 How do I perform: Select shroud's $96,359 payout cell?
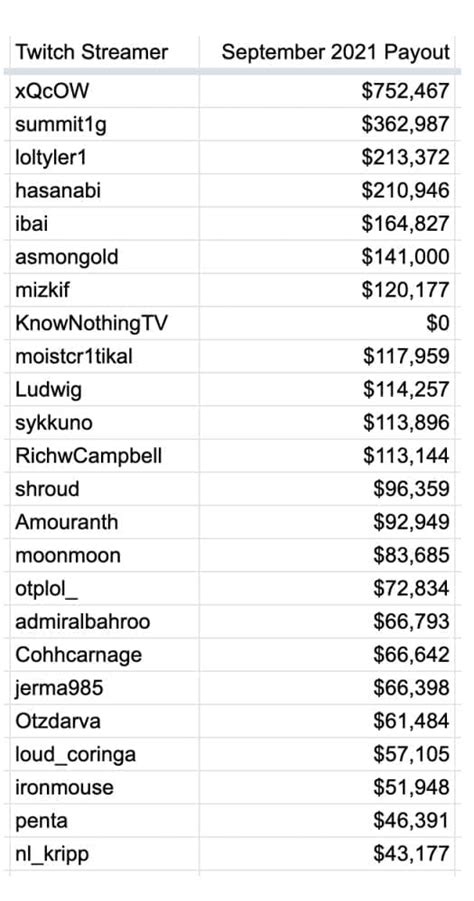click(x=327, y=489)
